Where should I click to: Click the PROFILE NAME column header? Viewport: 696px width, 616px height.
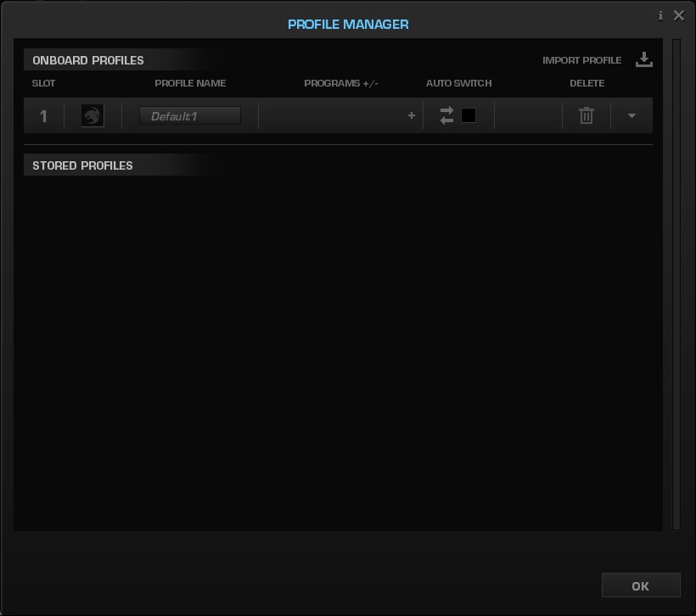[190, 83]
